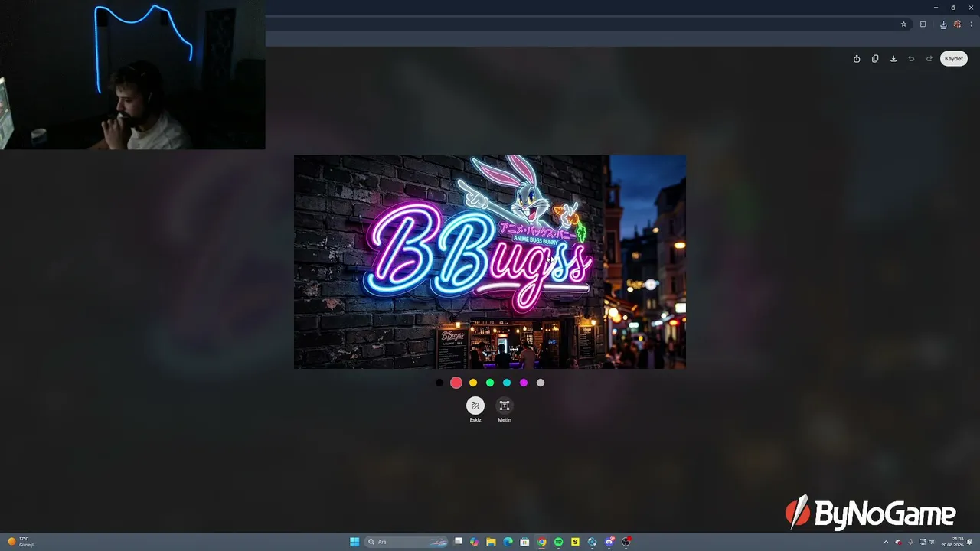Pick the cyan color swatch

click(507, 383)
